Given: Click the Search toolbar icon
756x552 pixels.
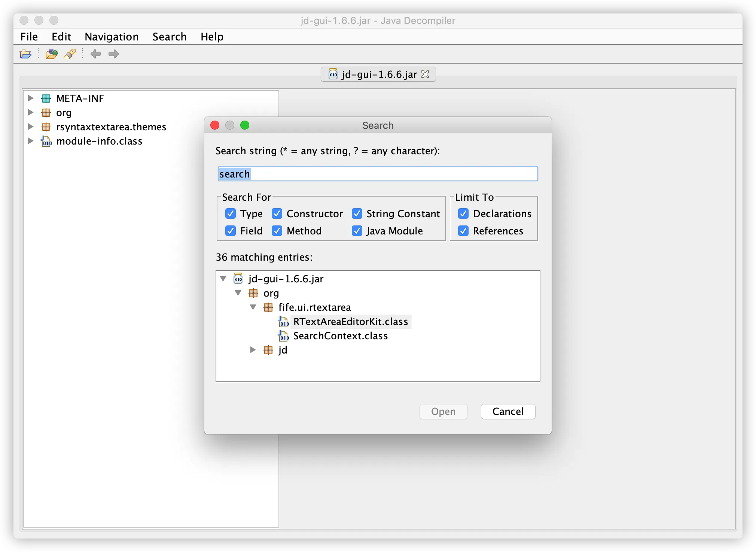Looking at the screenshot, I should click(x=70, y=54).
